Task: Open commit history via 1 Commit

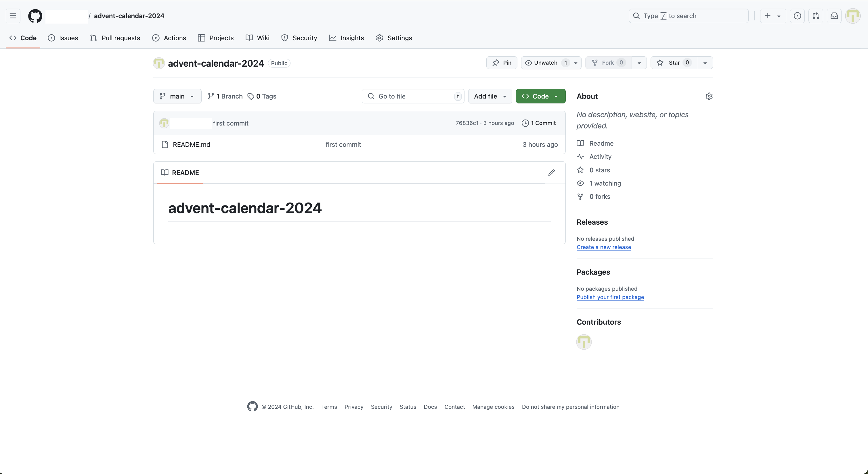Action: (x=539, y=123)
